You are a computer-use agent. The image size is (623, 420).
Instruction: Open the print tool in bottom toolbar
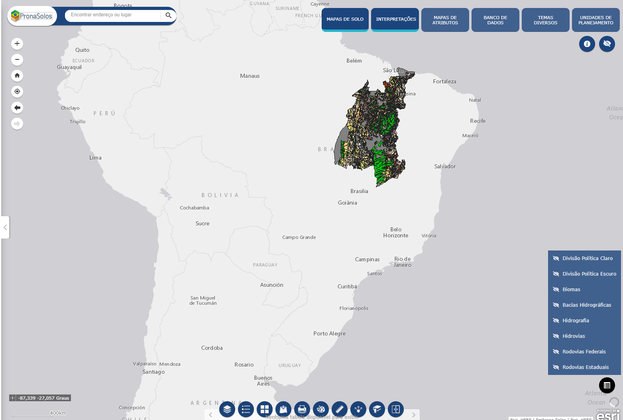(302, 409)
